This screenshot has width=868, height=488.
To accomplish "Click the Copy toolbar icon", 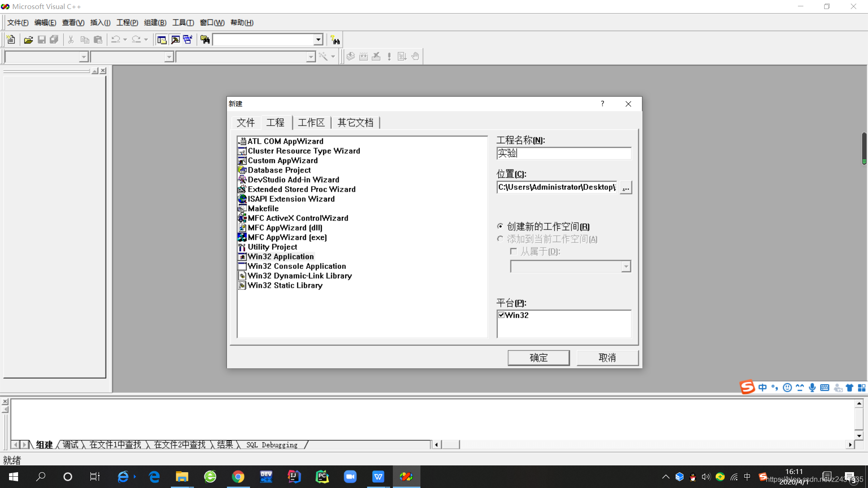I will (x=85, y=40).
